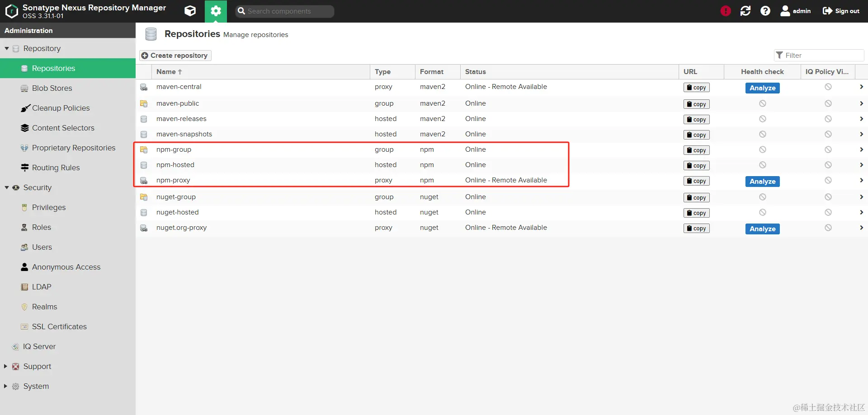
Task: Analyze health check for nuget.org-proxy
Action: coord(762,229)
